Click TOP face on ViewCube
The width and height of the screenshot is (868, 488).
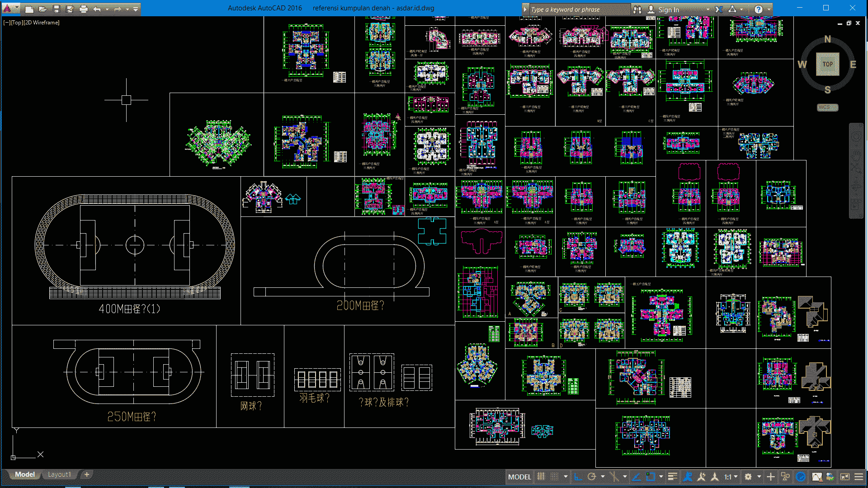point(827,64)
